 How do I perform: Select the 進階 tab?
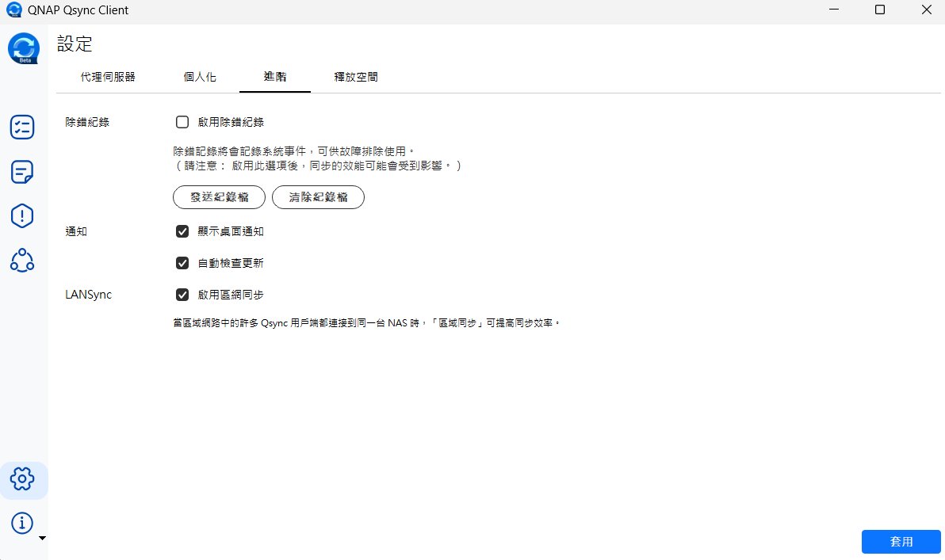click(x=275, y=77)
